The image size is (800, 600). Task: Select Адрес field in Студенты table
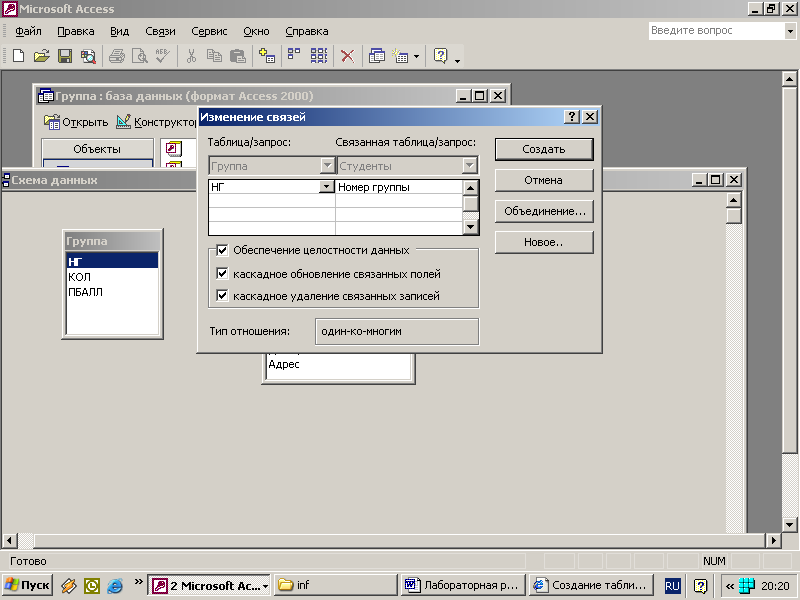click(x=339, y=364)
